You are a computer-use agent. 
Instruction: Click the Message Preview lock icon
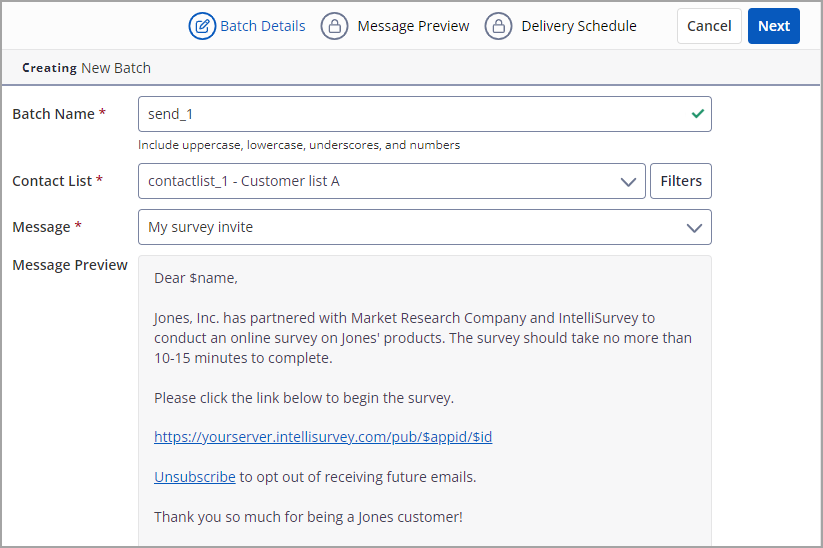click(334, 26)
